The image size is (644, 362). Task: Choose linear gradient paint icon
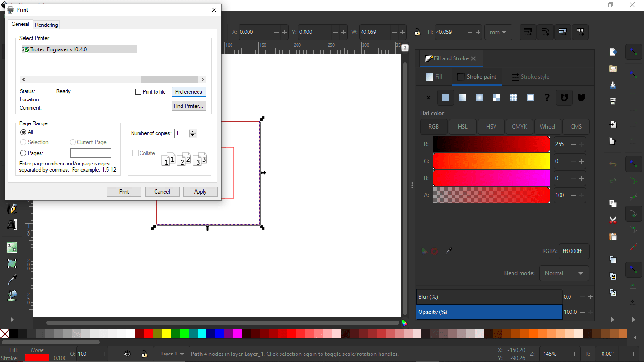click(x=462, y=98)
